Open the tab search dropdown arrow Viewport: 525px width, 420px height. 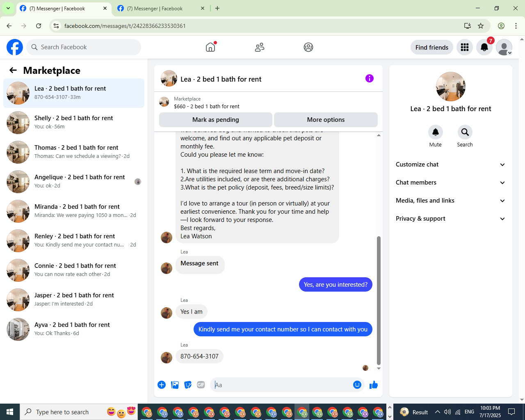pos(8,8)
